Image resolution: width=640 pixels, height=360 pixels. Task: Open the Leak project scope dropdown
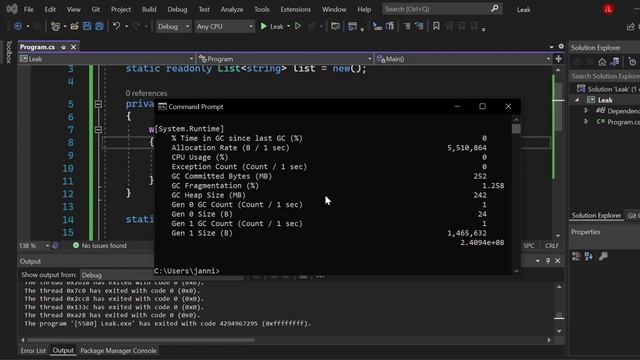click(106, 59)
